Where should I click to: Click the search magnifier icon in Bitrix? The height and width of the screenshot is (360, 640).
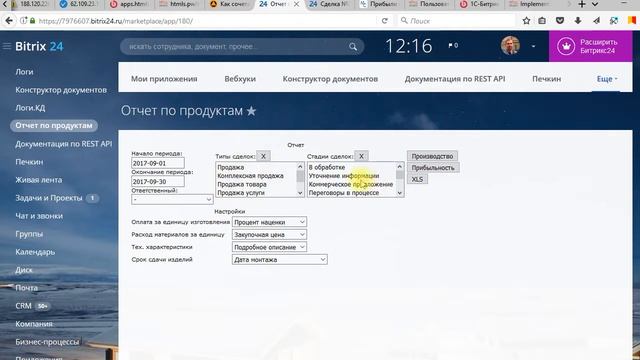click(x=353, y=47)
